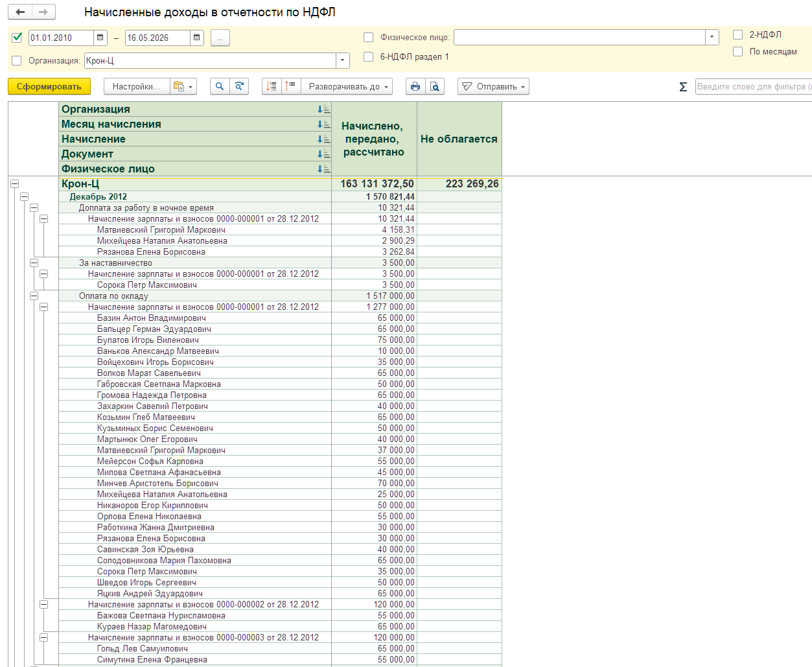The height and width of the screenshot is (667, 812).
Task: Sort by Документ header icon
Action: coord(323,154)
